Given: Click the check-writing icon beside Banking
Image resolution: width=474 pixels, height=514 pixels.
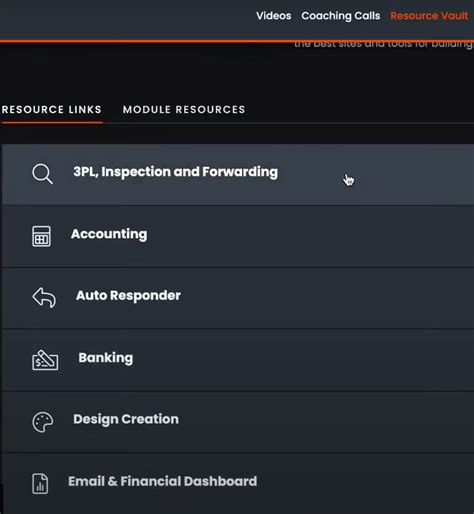Looking at the screenshot, I should click(45, 360).
